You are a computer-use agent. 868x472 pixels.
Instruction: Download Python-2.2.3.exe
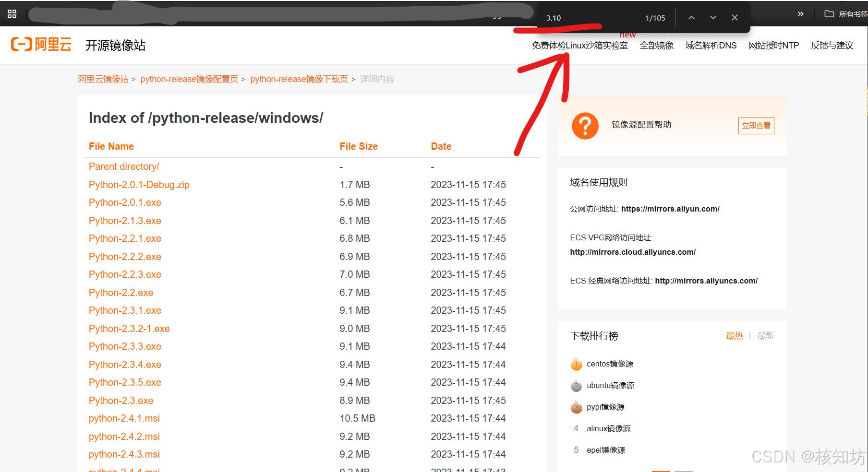125,274
